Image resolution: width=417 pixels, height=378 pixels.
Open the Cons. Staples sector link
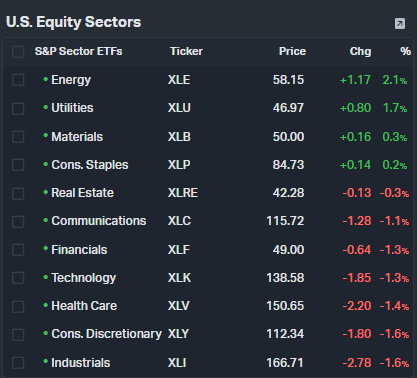[x=90, y=165]
